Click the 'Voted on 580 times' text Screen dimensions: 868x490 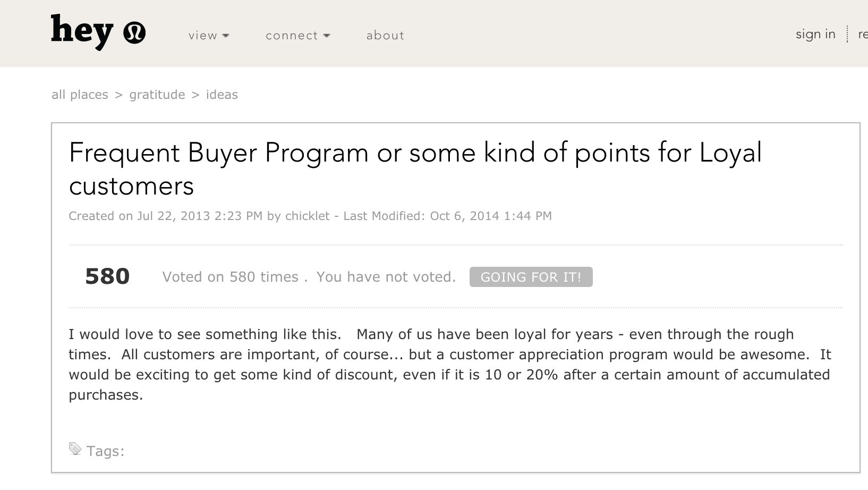click(x=230, y=277)
